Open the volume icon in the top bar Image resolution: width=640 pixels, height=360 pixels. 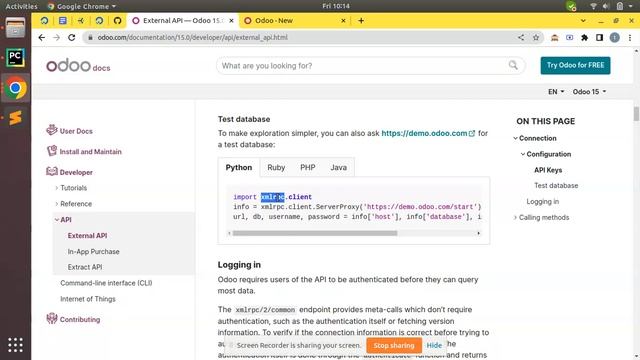606,6
